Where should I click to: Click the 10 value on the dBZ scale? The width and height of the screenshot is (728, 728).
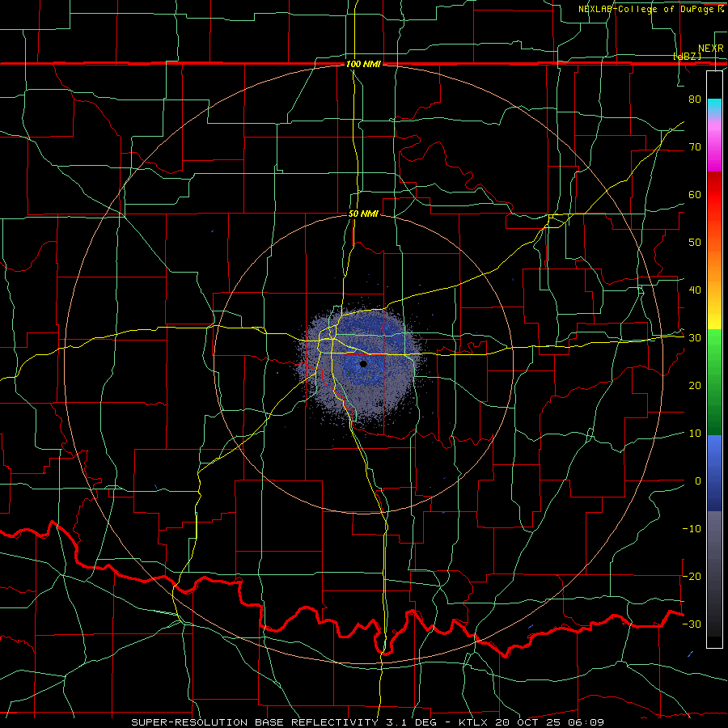(695, 434)
